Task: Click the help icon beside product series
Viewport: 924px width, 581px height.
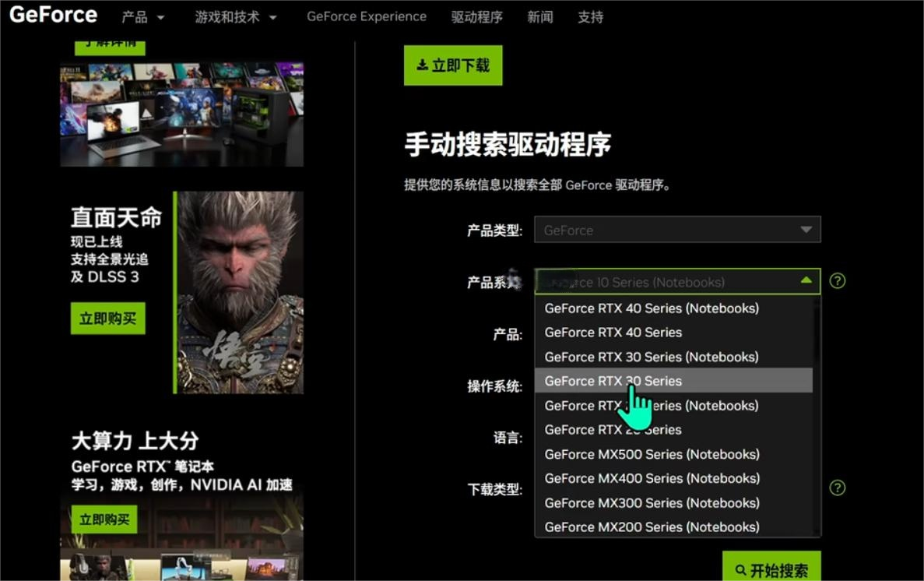Action: click(x=837, y=281)
